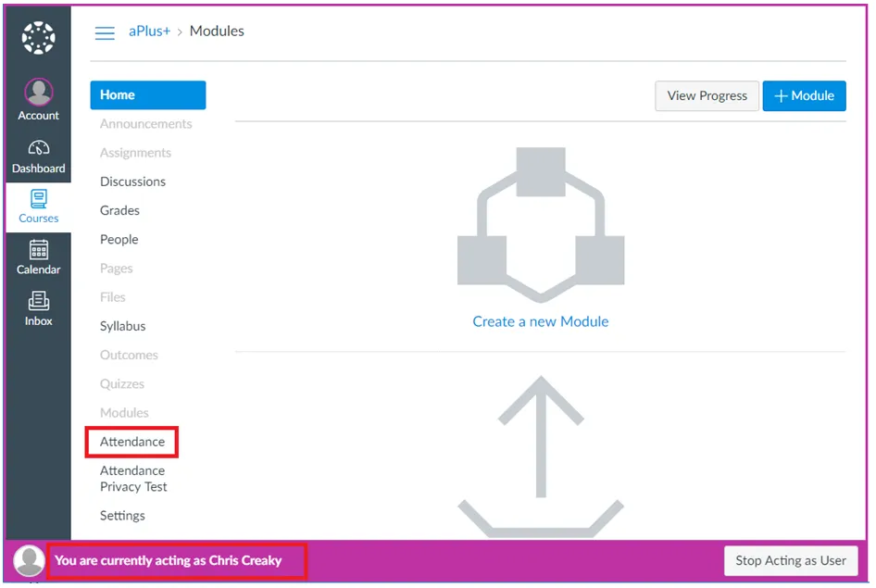876x588 pixels.
Task: Open Attendance Privacy Test in navigation
Action: click(133, 479)
